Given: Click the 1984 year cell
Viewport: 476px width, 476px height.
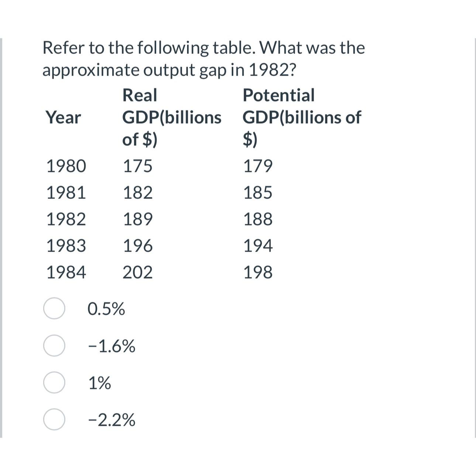Looking at the screenshot, I should click(x=66, y=272).
